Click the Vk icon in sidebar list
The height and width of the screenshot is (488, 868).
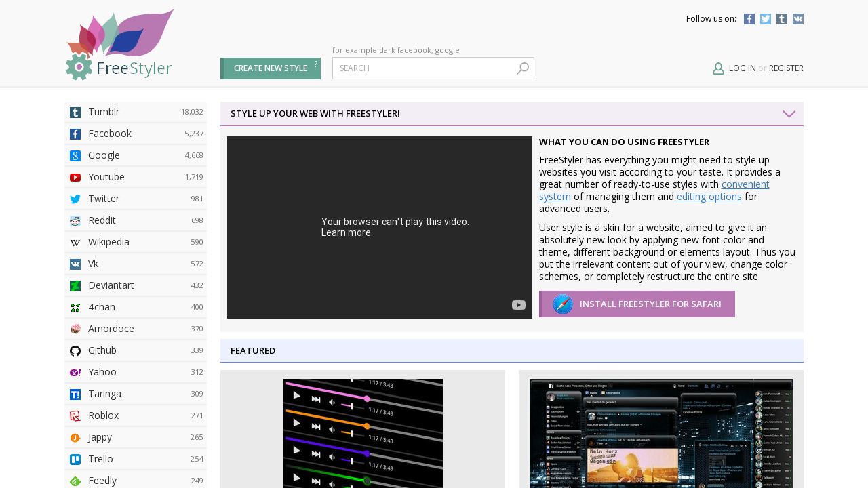75,264
